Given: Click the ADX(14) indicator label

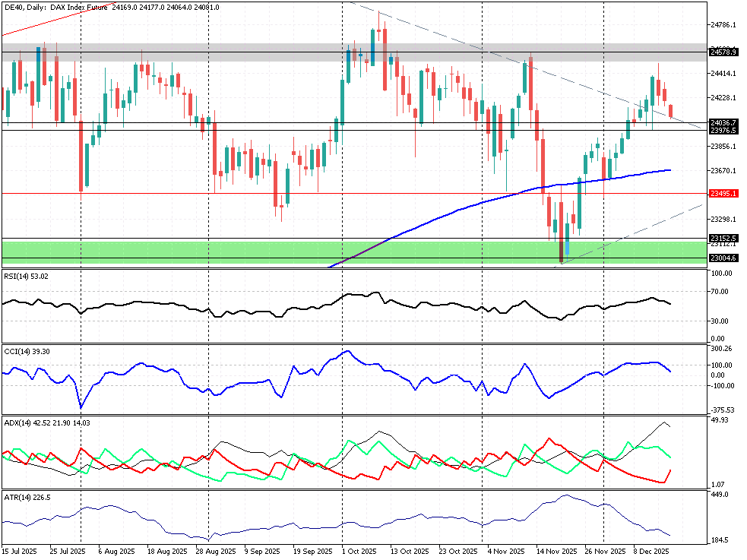Looking at the screenshot, I should coord(47,422).
